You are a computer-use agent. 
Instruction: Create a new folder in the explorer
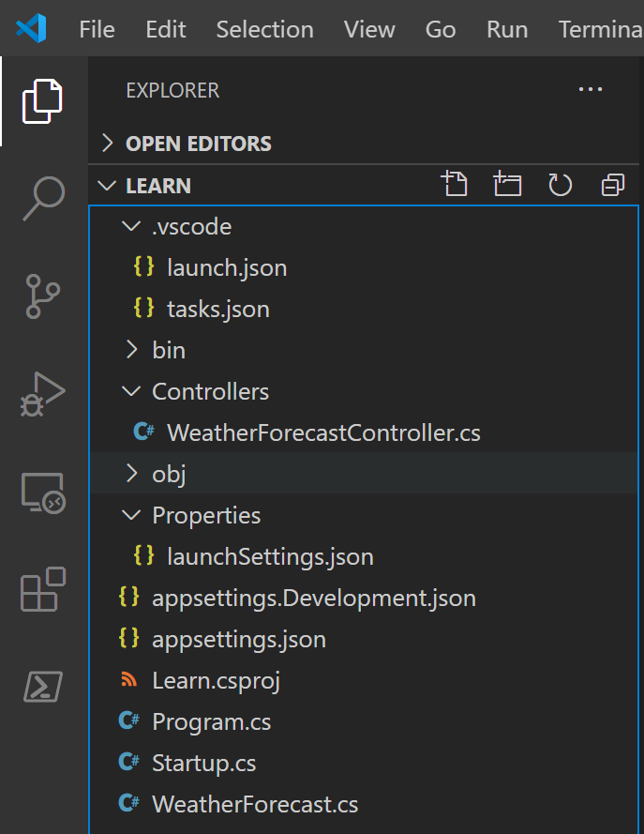508,185
